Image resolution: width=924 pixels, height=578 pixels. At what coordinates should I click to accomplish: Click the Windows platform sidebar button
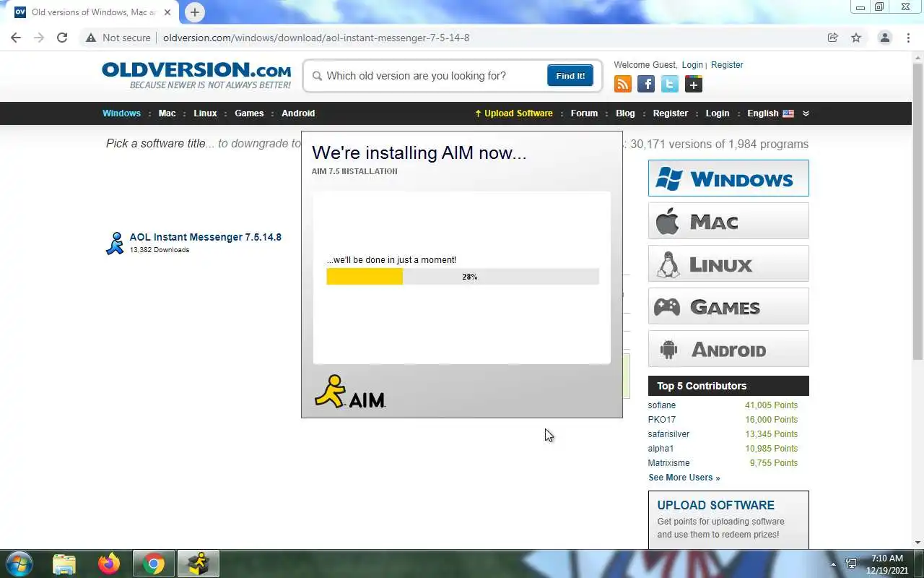728,178
